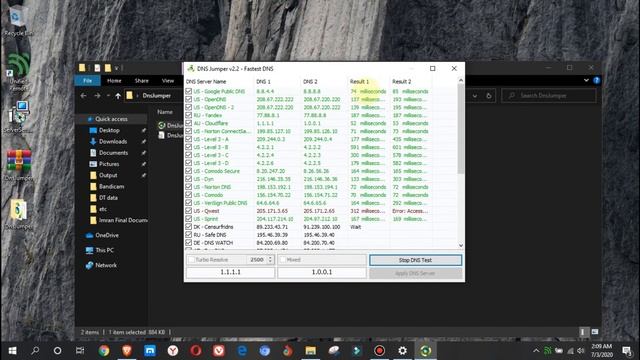640x360 pixels.
Task: Click the clock showing 2:09 AM
Action: click(602, 347)
